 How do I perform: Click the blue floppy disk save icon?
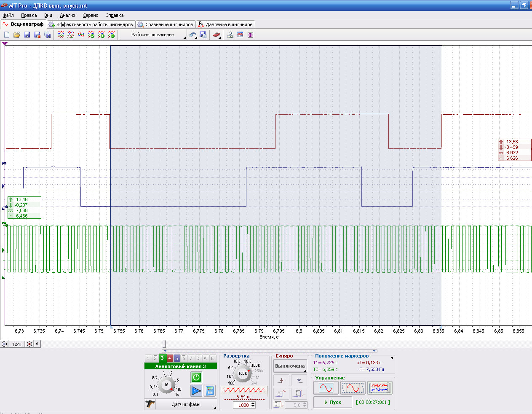(x=27, y=35)
